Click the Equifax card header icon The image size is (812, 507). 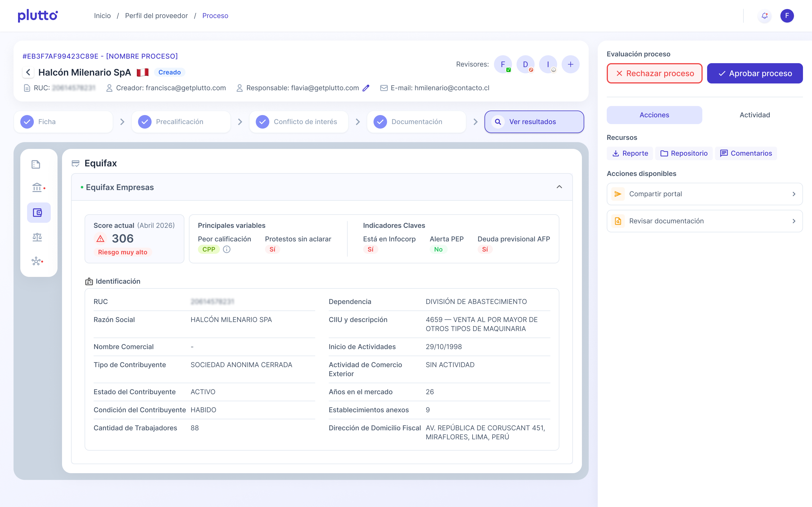click(76, 163)
